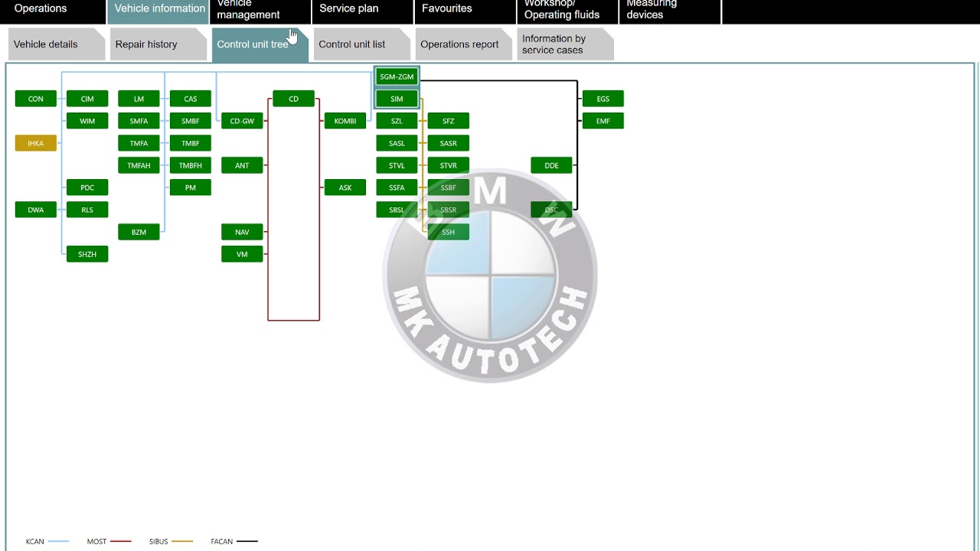
Task: Click the SMFA control unit
Action: point(139,121)
